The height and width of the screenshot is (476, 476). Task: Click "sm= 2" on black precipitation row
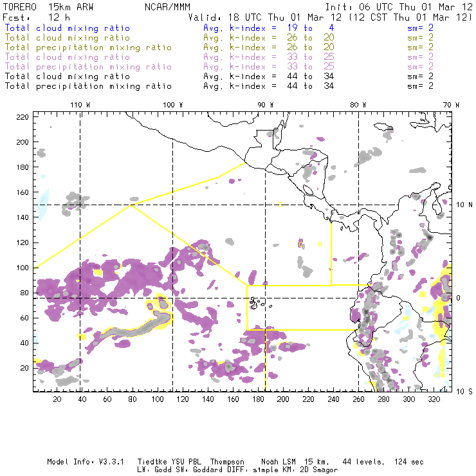(421, 86)
